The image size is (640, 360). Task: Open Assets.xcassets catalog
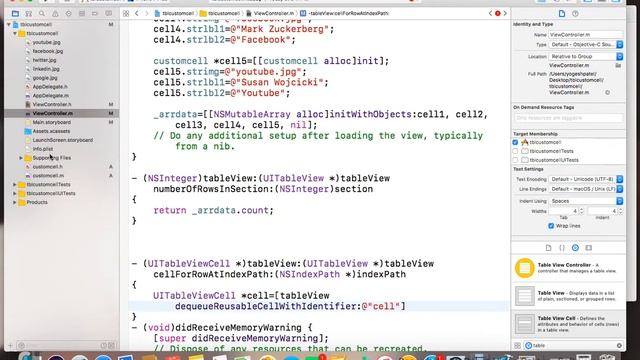coord(51,131)
